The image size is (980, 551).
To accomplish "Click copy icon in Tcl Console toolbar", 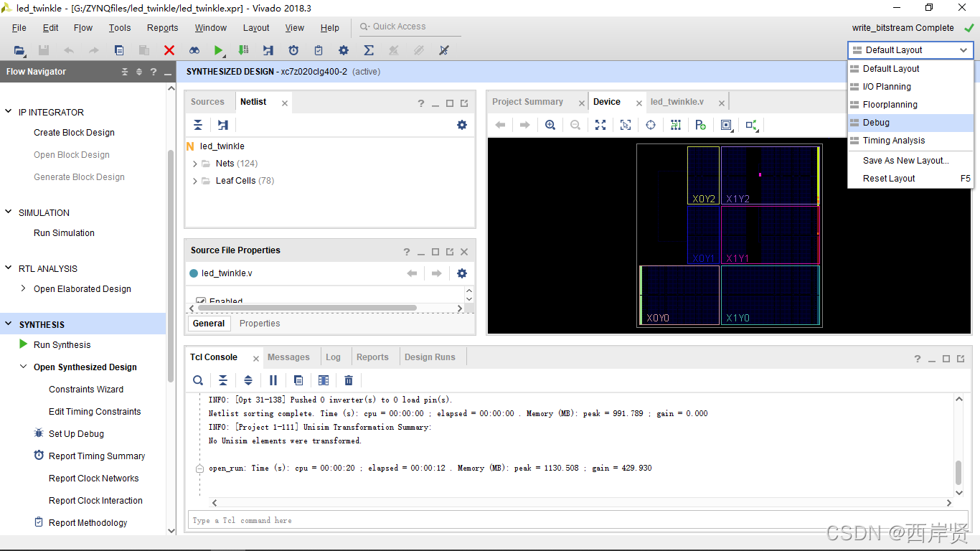I will [298, 380].
